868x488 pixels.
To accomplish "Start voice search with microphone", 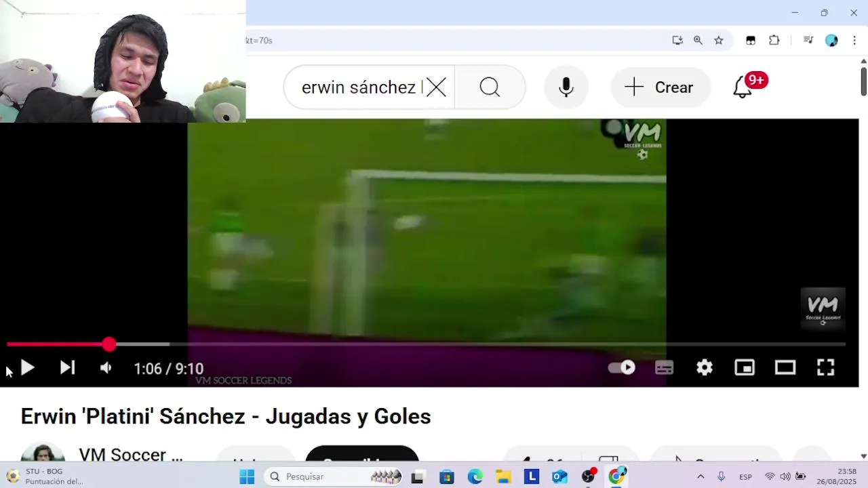I will tap(566, 87).
